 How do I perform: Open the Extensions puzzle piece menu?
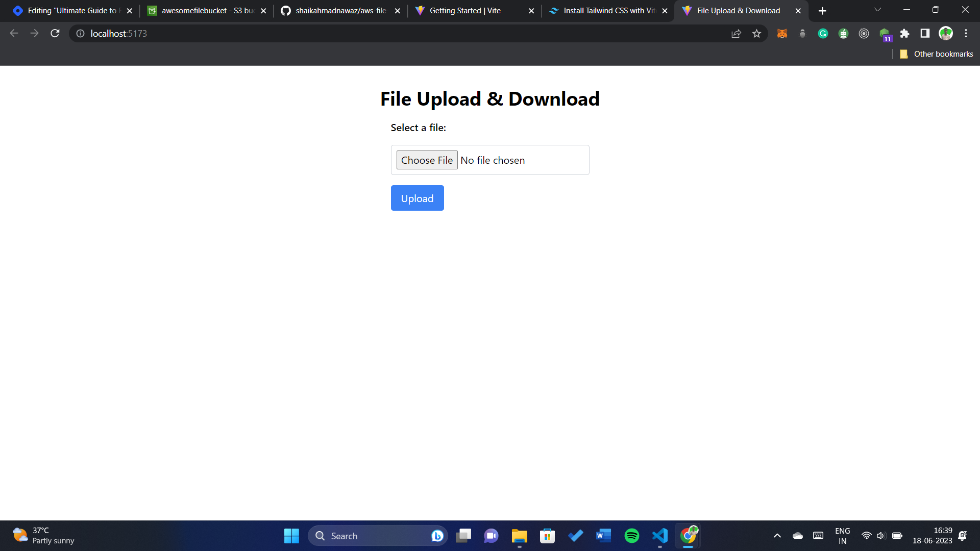[x=904, y=34]
